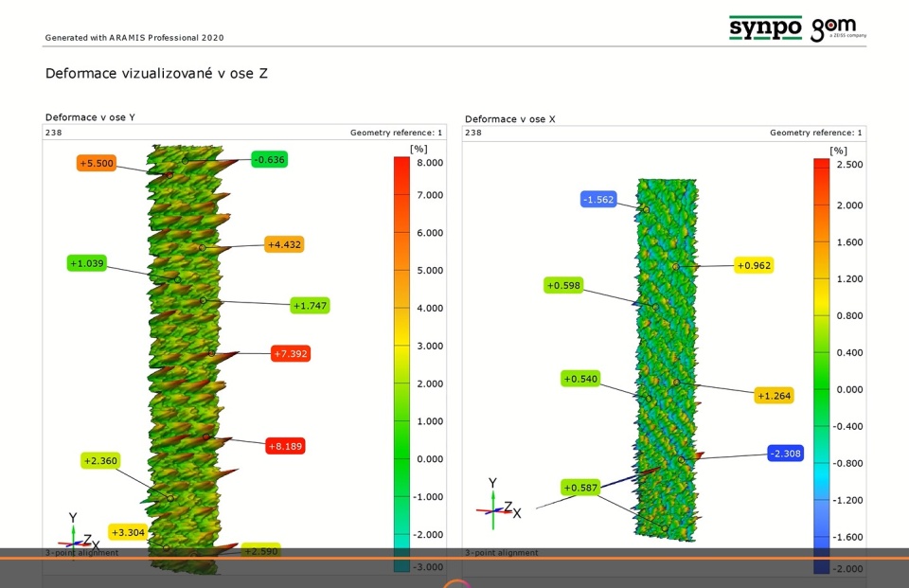Image resolution: width=909 pixels, height=588 pixels.
Task: Click the synpo logo in header
Action: pyautogui.click(x=764, y=28)
